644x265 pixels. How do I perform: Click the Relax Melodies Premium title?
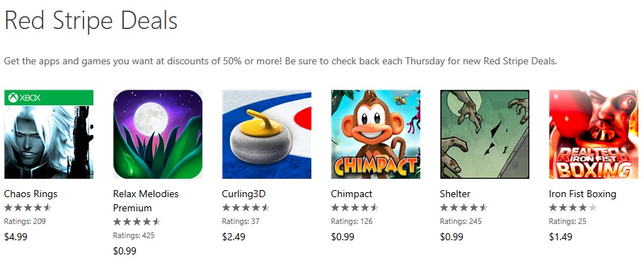[146, 201]
